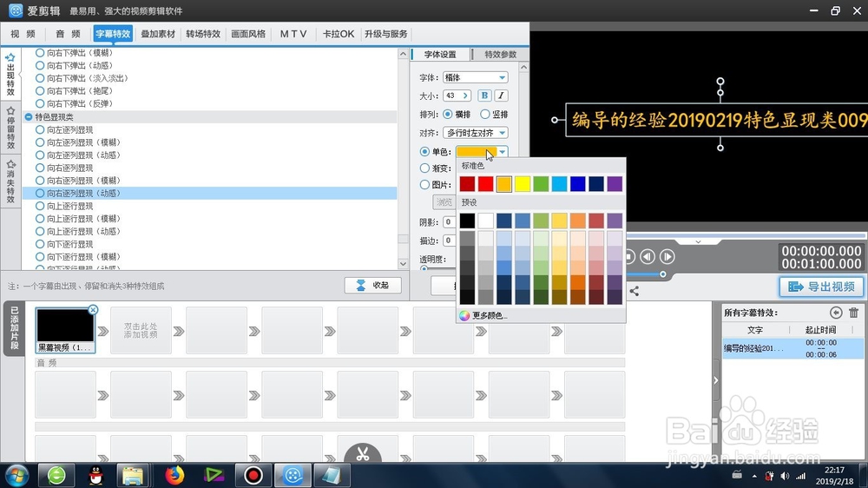Select the 编导的经验201... subtitle row
The height and width of the screenshot is (488, 868).
click(x=792, y=348)
